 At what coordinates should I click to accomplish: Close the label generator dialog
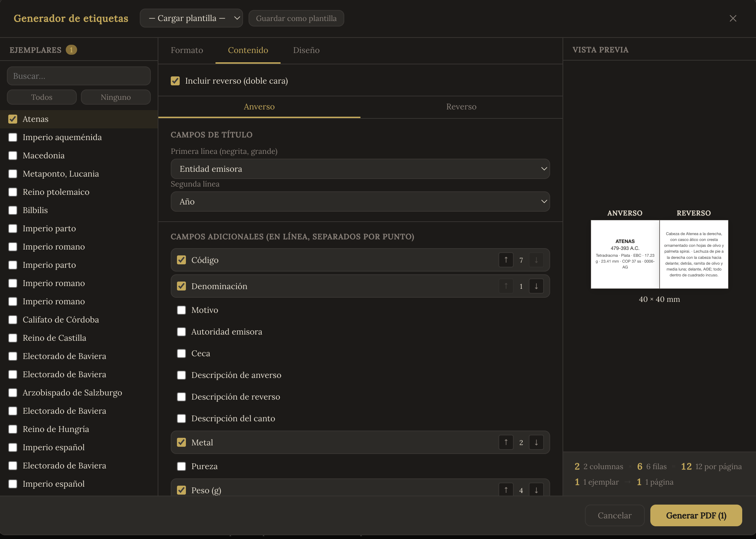[733, 18]
